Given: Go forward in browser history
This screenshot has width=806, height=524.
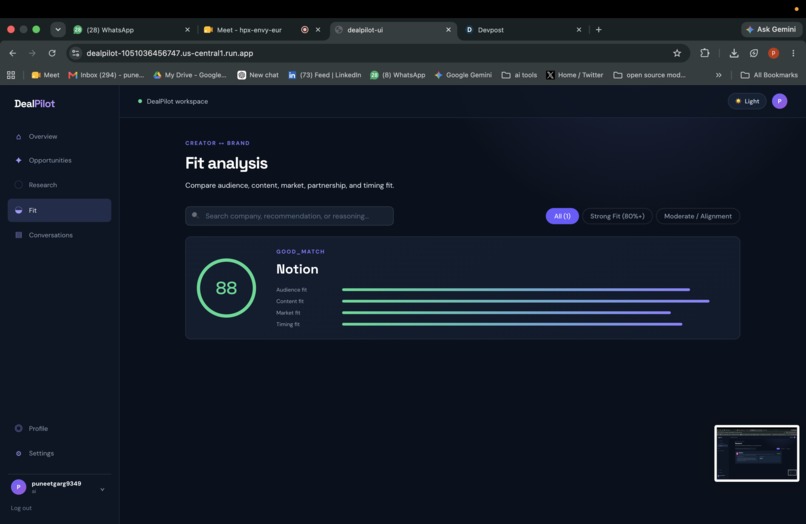Looking at the screenshot, I should pos(32,53).
